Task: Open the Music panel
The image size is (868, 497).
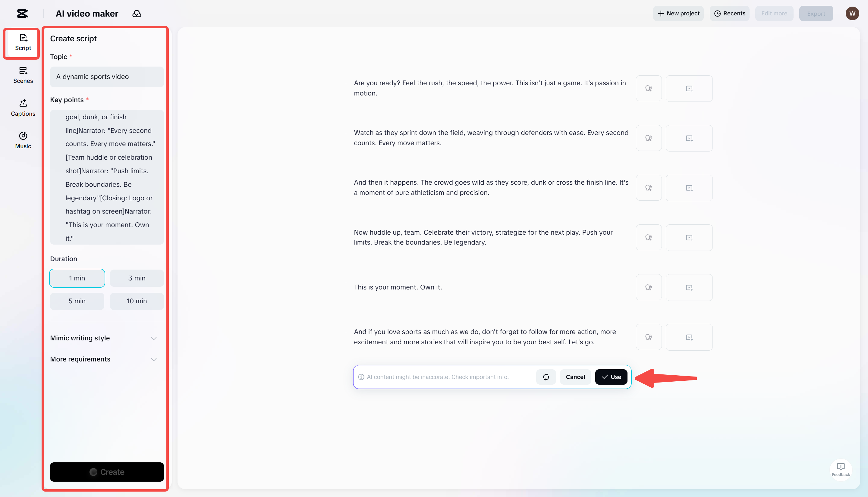Action: point(23,140)
